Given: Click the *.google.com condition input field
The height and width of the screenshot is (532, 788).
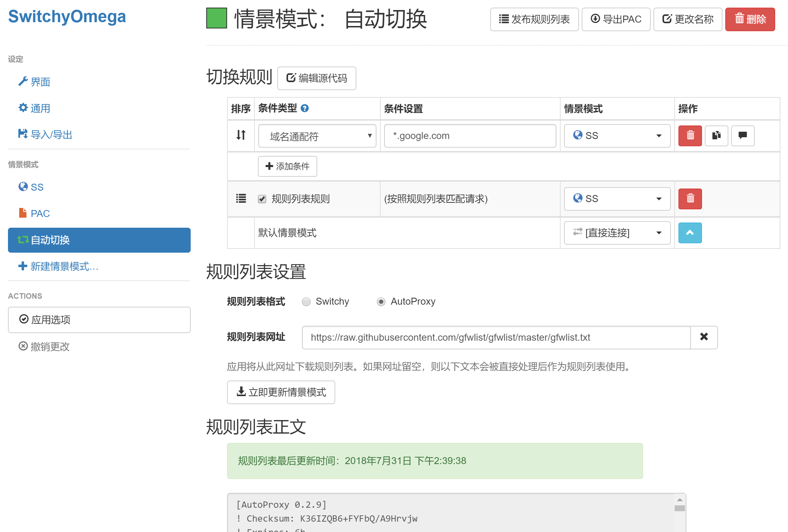Looking at the screenshot, I should 469,136.
